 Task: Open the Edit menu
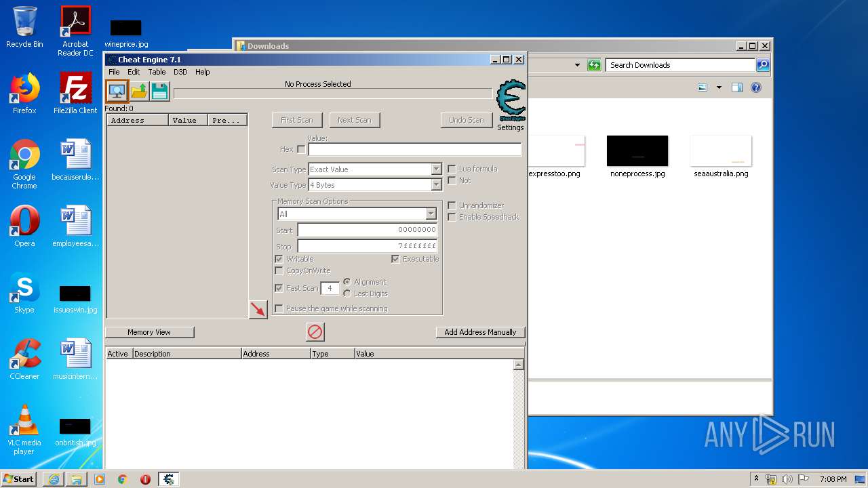[x=134, y=72]
